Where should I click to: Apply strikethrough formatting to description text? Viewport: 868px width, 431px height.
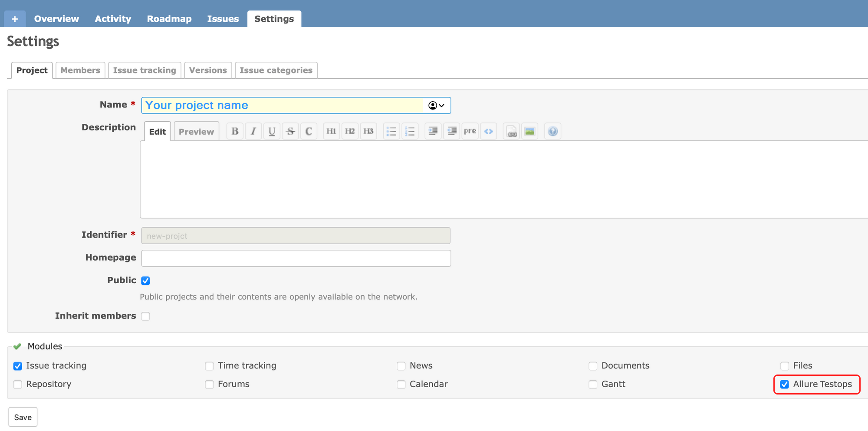click(290, 131)
